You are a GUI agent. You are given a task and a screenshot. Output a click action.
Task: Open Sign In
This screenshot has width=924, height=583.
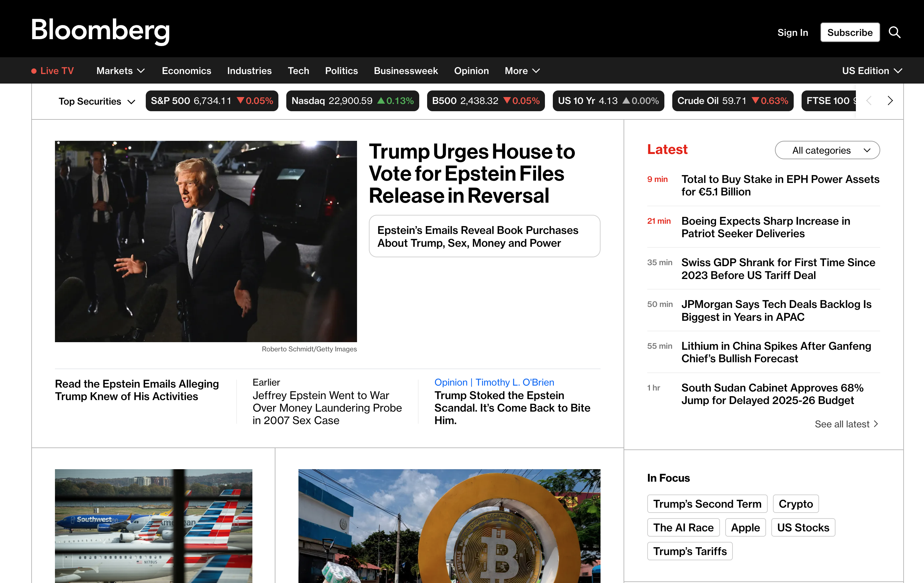[x=792, y=32]
